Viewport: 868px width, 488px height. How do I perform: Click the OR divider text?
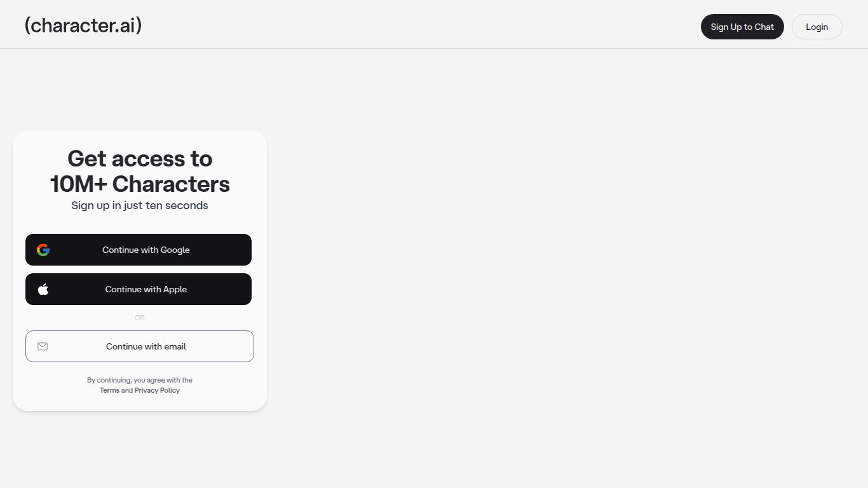(140, 318)
